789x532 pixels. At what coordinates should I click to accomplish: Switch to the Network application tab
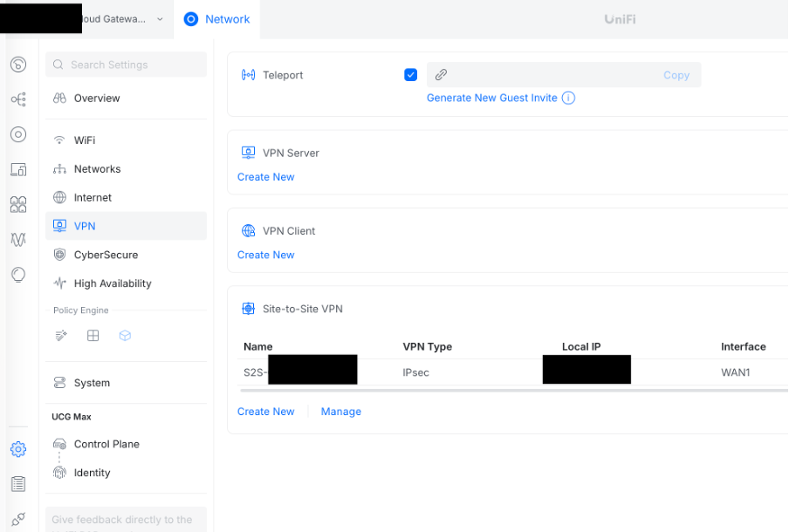coord(216,19)
